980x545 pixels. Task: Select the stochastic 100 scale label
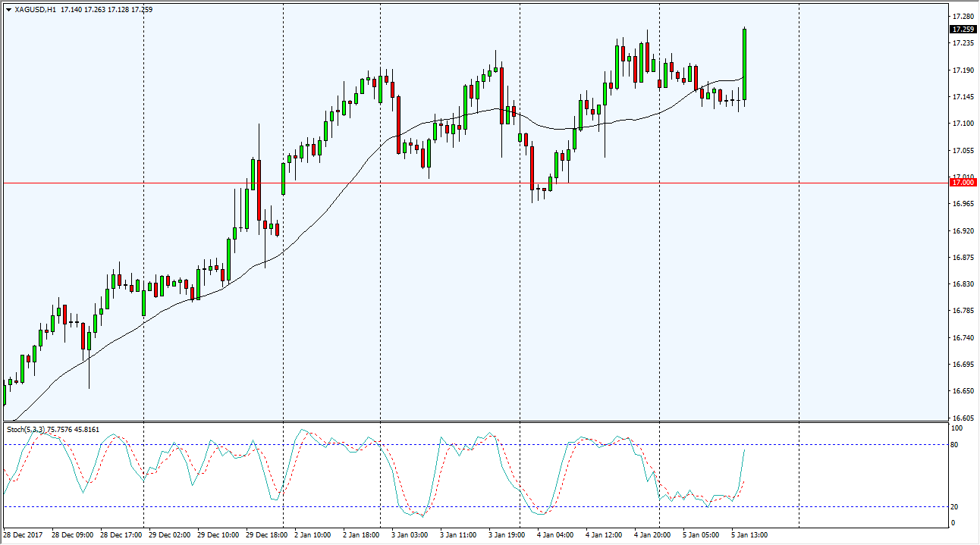pos(956,429)
